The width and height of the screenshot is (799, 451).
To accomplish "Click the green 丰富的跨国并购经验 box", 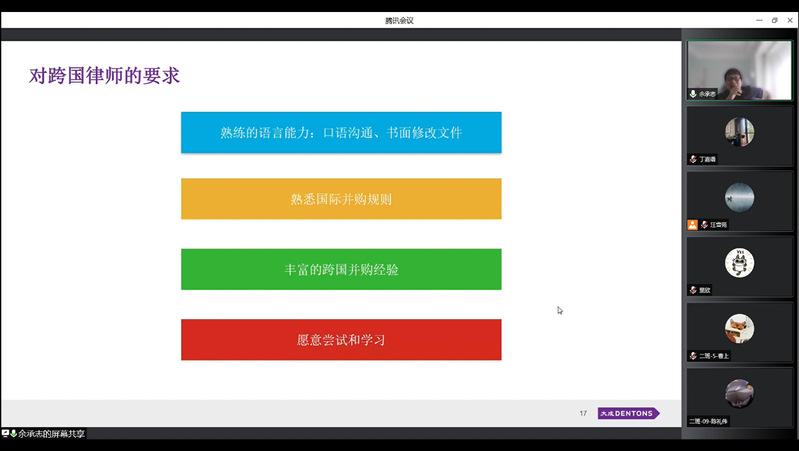I will [341, 270].
